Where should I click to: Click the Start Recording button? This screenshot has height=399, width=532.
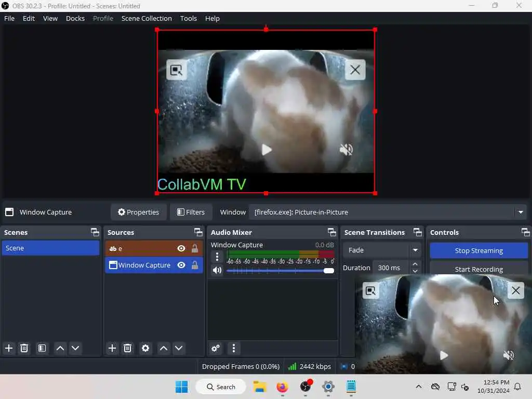478,269
